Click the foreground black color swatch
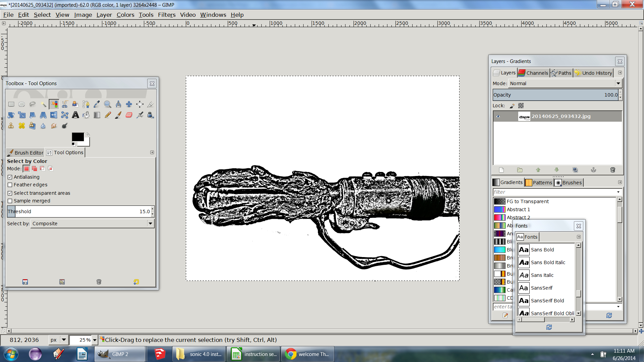This screenshot has height=362, width=644. pyautogui.click(x=78, y=137)
